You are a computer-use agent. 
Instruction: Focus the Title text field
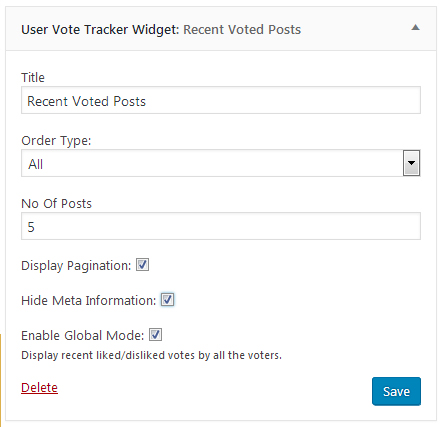coord(221,100)
